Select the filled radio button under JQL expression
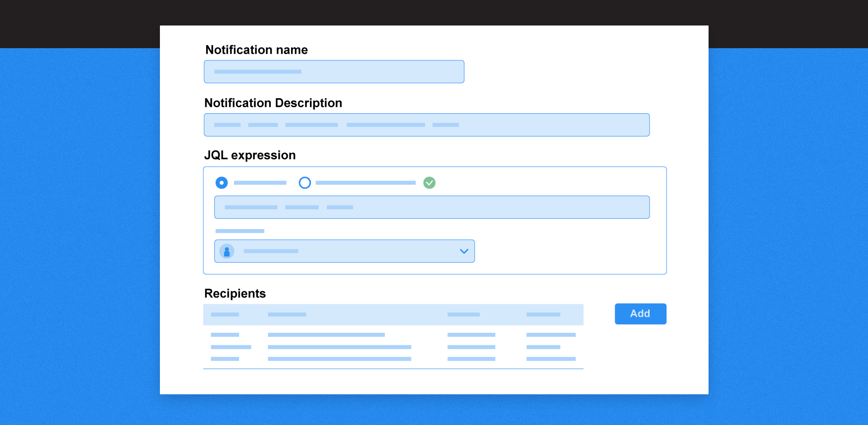Viewport: 868px width, 425px height. (x=222, y=183)
